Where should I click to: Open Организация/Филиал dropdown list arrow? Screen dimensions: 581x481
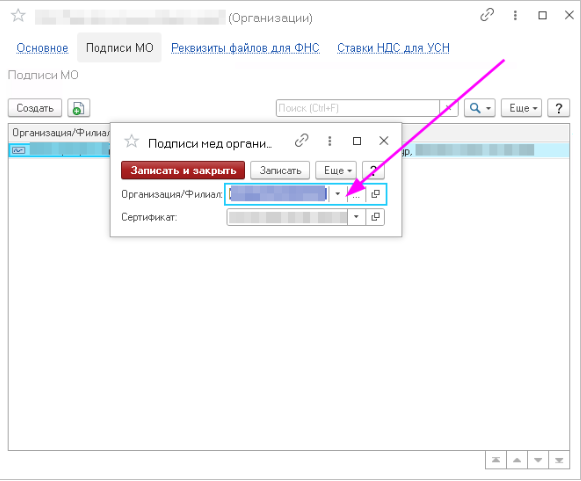[x=338, y=194]
